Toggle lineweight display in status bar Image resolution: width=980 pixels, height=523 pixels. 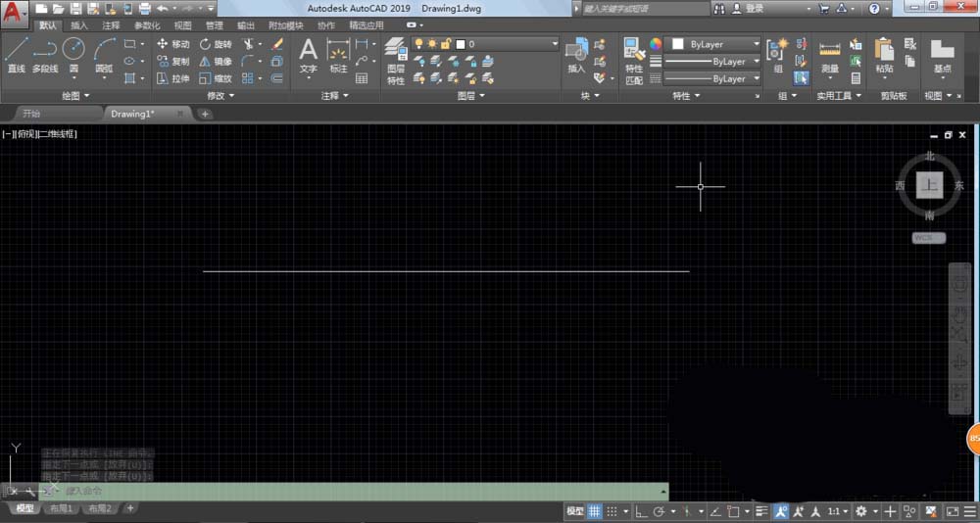point(759,511)
